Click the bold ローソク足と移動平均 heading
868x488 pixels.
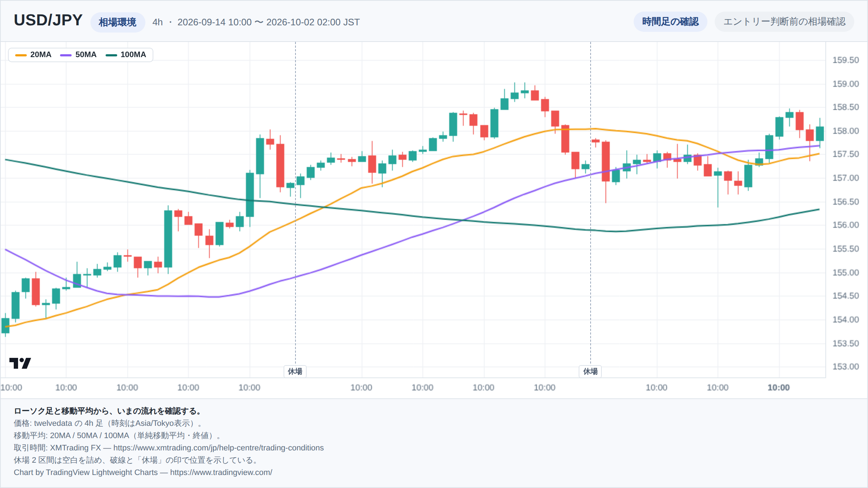[108, 411]
